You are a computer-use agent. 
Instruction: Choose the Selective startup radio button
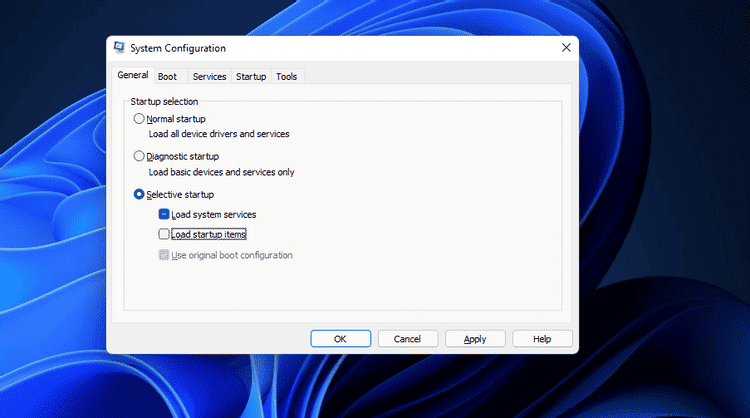(139, 194)
